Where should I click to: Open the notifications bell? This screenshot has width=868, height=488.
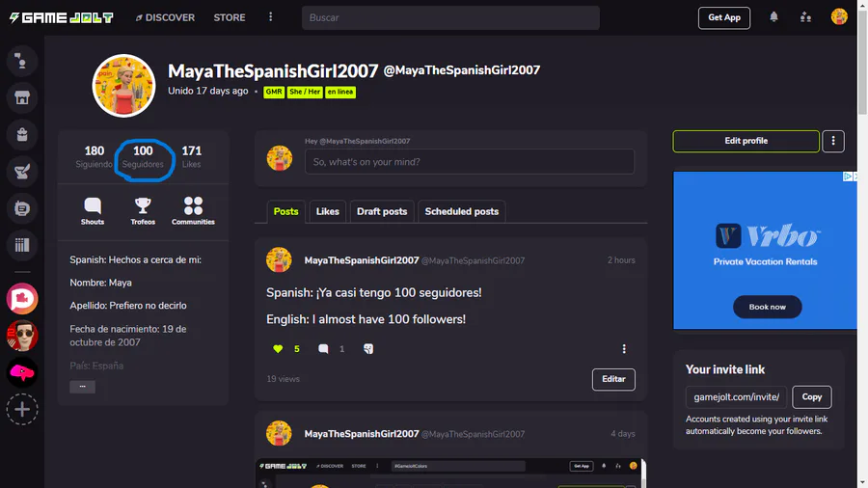pyautogui.click(x=773, y=17)
